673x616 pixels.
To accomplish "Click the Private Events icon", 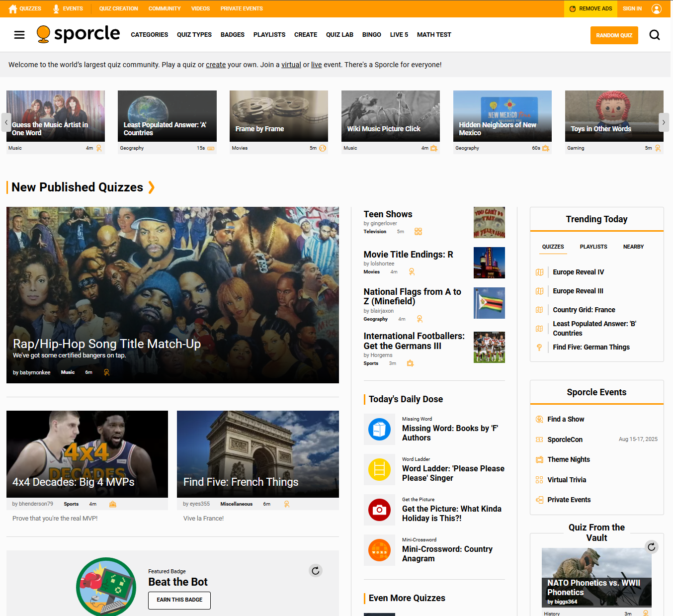I will point(539,500).
